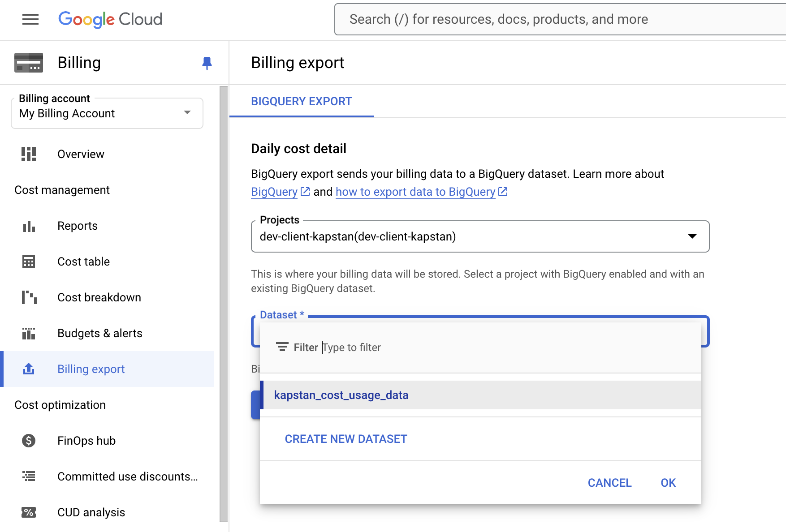Open Committed use discounts page

point(107,476)
